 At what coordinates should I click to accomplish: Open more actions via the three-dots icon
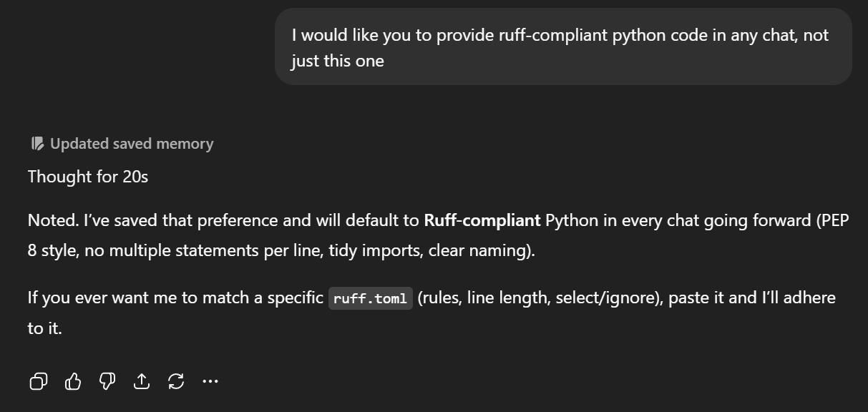[210, 382]
